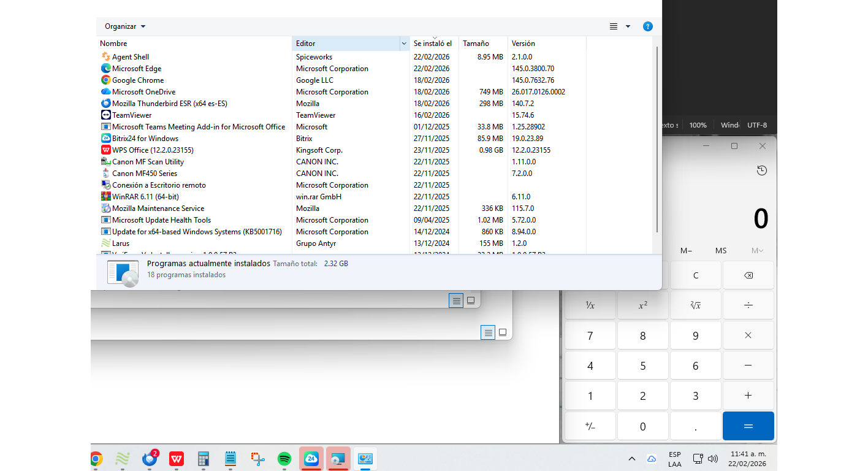Click the calculator C clear button
Viewport: 868px width, 471px height.
(695, 275)
